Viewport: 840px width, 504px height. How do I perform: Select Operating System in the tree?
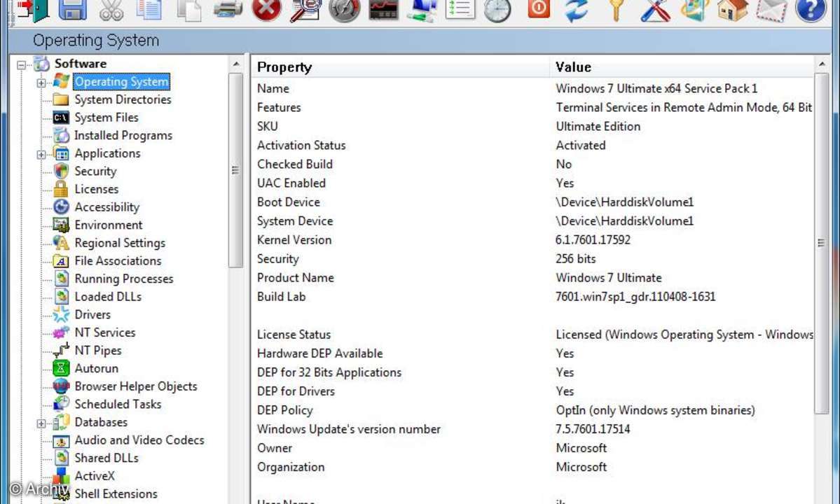pyautogui.click(x=121, y=81)
